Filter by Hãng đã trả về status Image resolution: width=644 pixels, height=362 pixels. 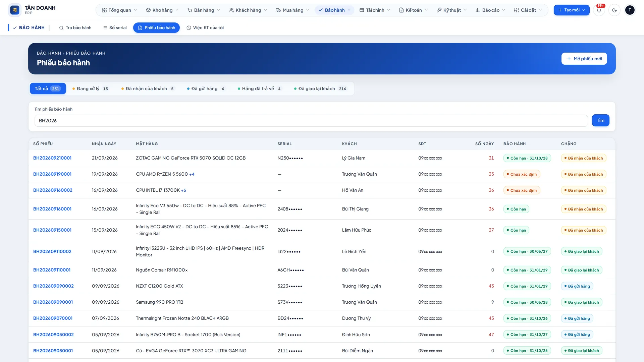click(x=260, y=88)
